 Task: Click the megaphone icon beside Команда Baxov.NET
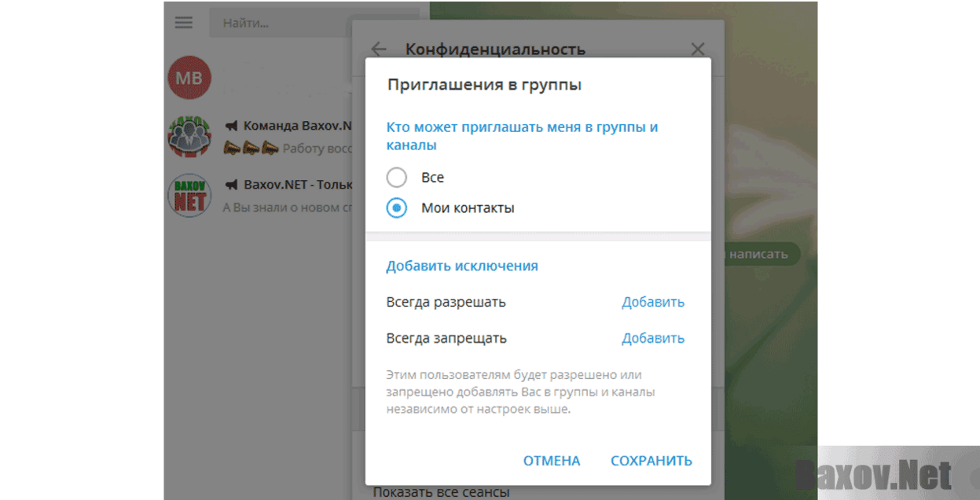233,125
